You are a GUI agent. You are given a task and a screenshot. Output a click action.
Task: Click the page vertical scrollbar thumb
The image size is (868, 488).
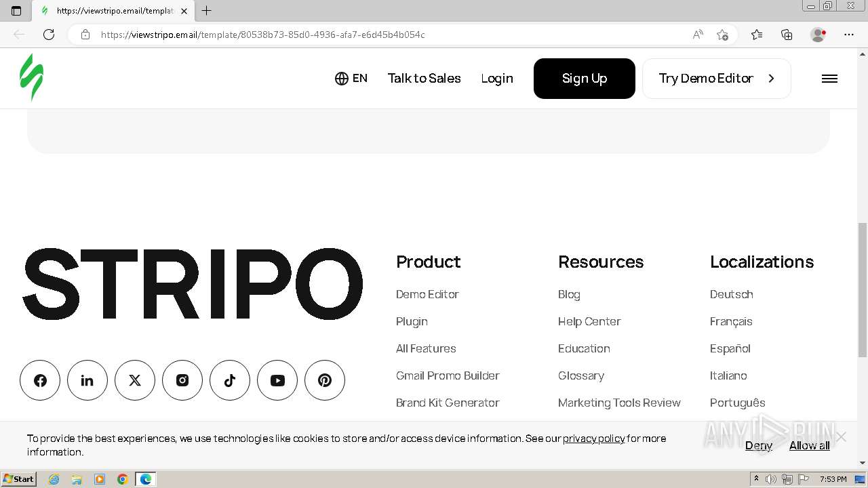(x=863, y=289)
